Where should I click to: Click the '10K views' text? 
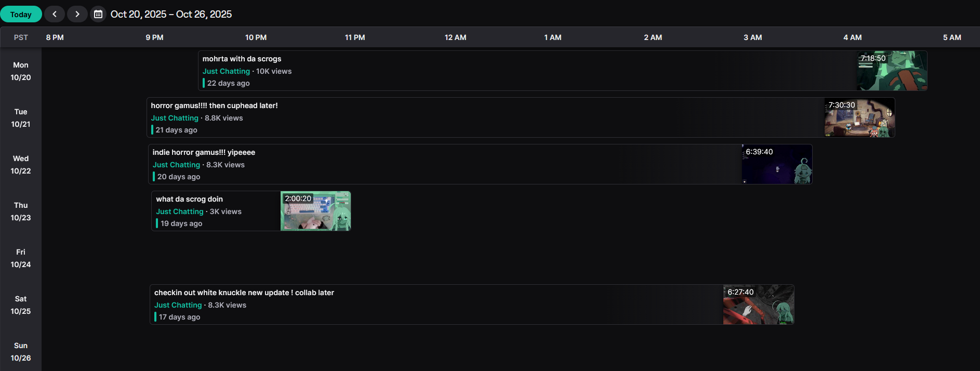pos(274,71)
